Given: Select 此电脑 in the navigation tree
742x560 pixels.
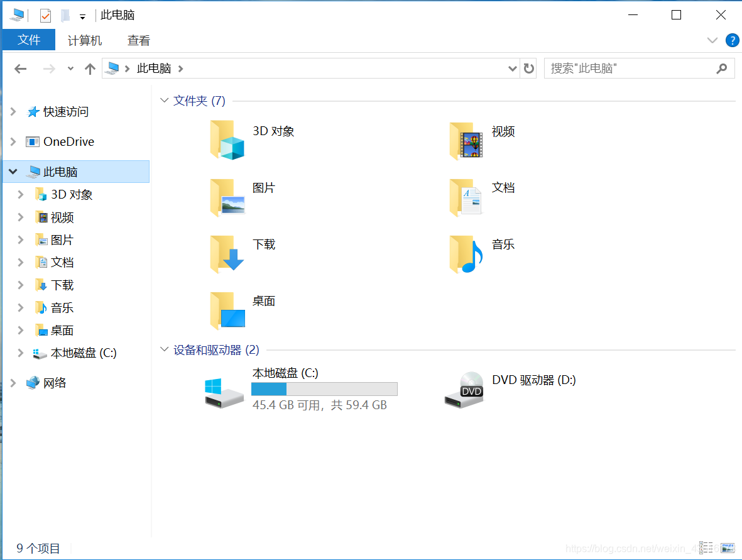Looking at the screenshot, I should 76,172.
